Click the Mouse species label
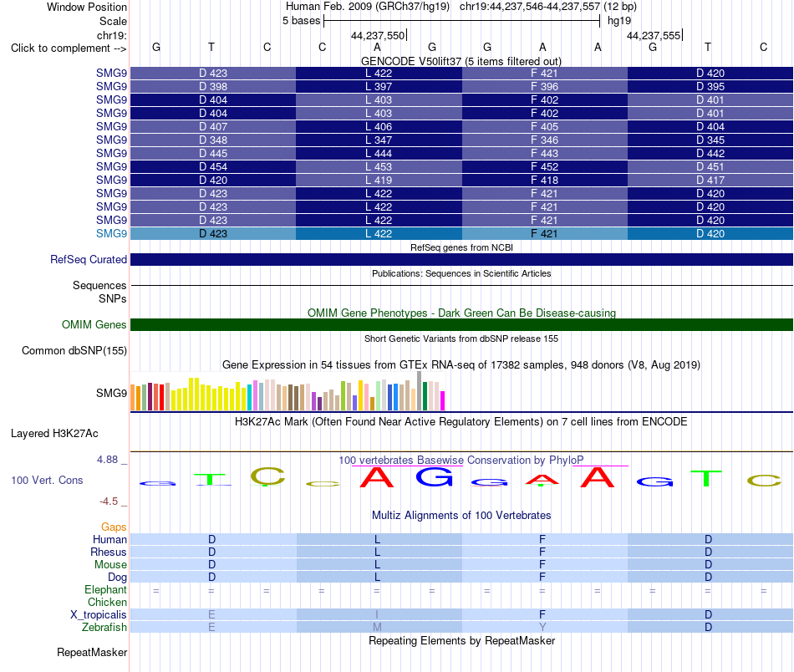 pos(110,565)
